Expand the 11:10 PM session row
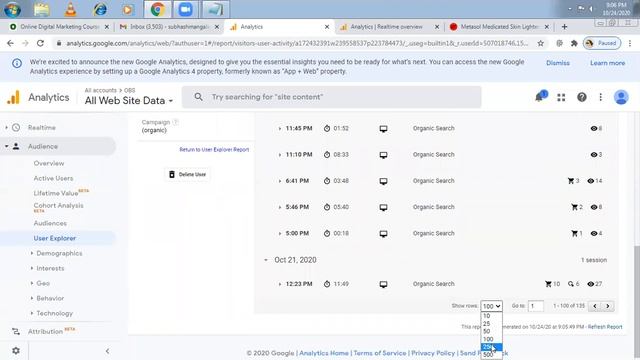This screenshot has width=640, height=360. click(280, 155)
